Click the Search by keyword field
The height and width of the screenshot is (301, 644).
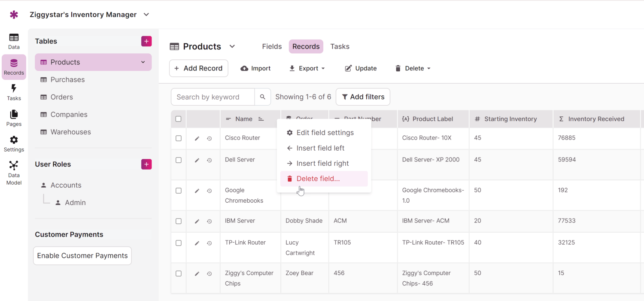213,97
